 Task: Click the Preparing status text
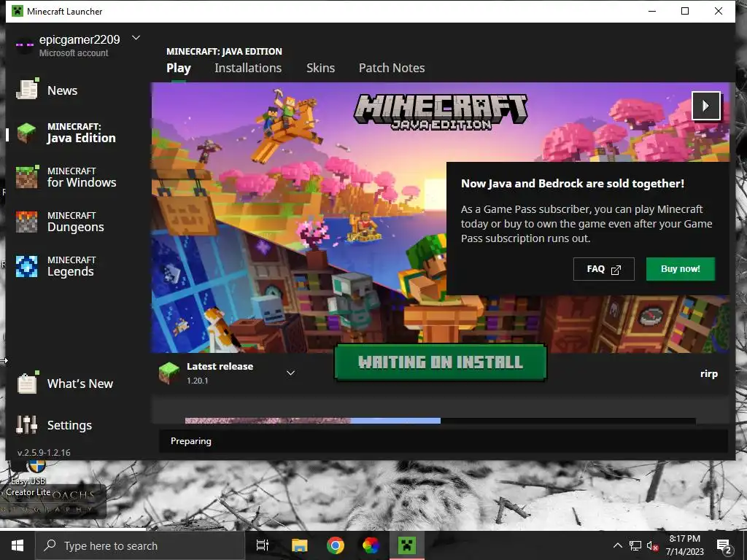pos(191,441)
